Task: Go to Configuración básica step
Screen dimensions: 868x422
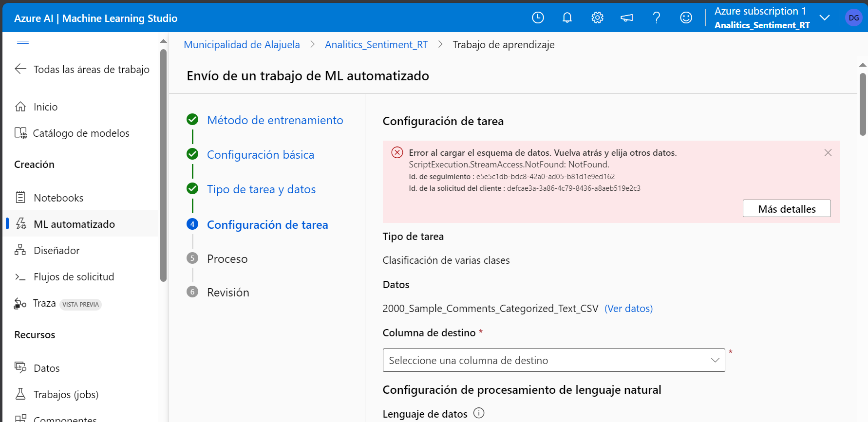Action: (x=261, y=154)
